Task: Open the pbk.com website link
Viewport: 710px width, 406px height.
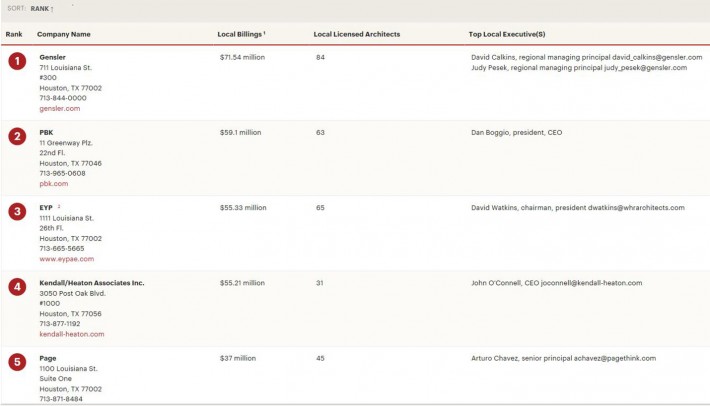Action: tap(53, 183)
